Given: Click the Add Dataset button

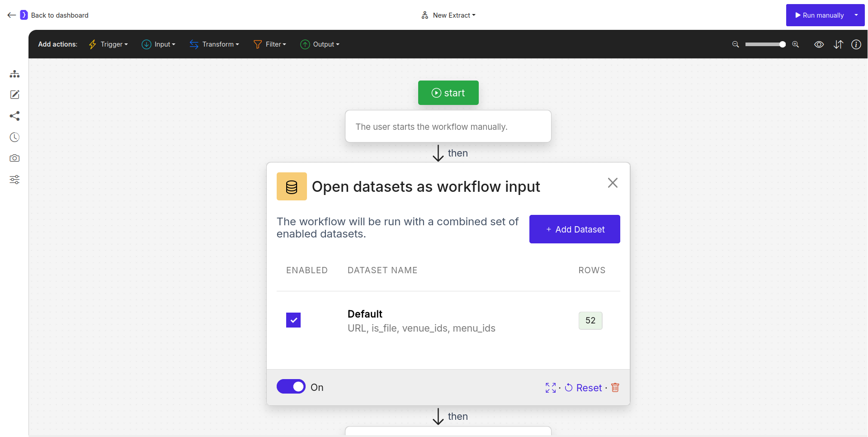Looking at the screenshot, I should pyautogui.click(x=575, y=229).
